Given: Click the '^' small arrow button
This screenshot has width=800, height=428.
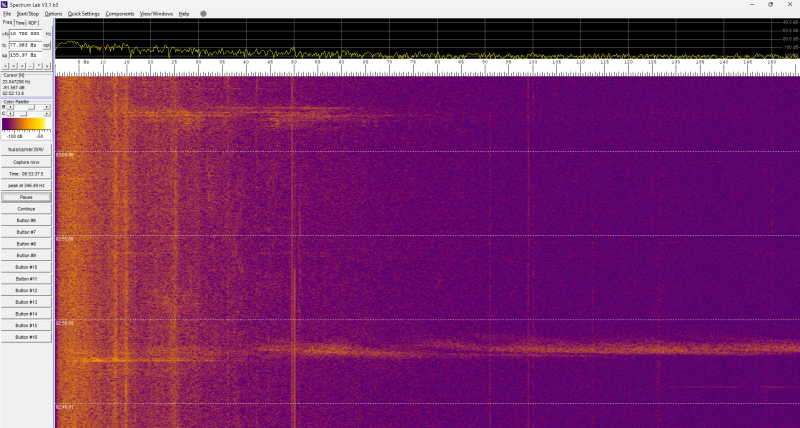Looking at the screenshot, I should coord(39,66).
